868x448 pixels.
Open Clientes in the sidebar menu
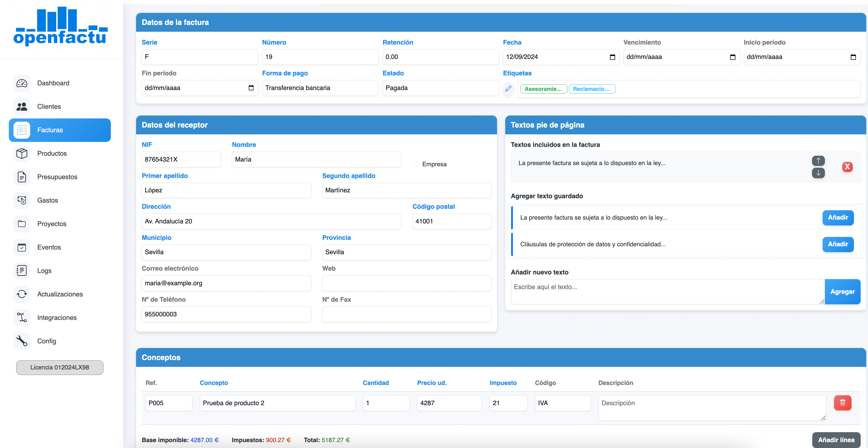tap(49, 106)
